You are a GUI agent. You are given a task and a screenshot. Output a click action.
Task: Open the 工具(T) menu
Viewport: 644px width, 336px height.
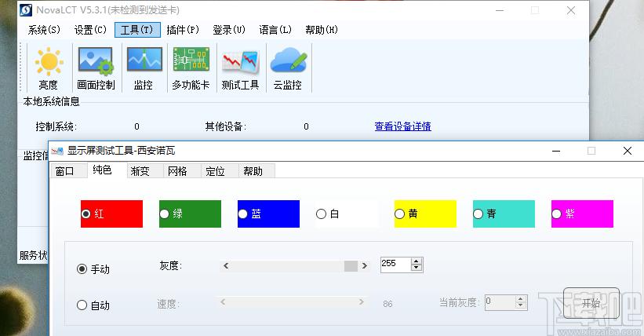pyautogui.click(x=137, y=30)
